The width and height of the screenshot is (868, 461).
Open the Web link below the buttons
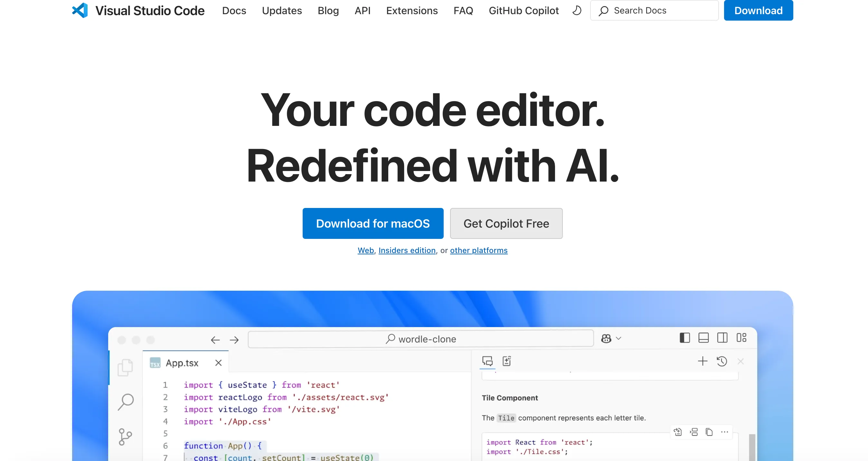click(x=366, y=250)
